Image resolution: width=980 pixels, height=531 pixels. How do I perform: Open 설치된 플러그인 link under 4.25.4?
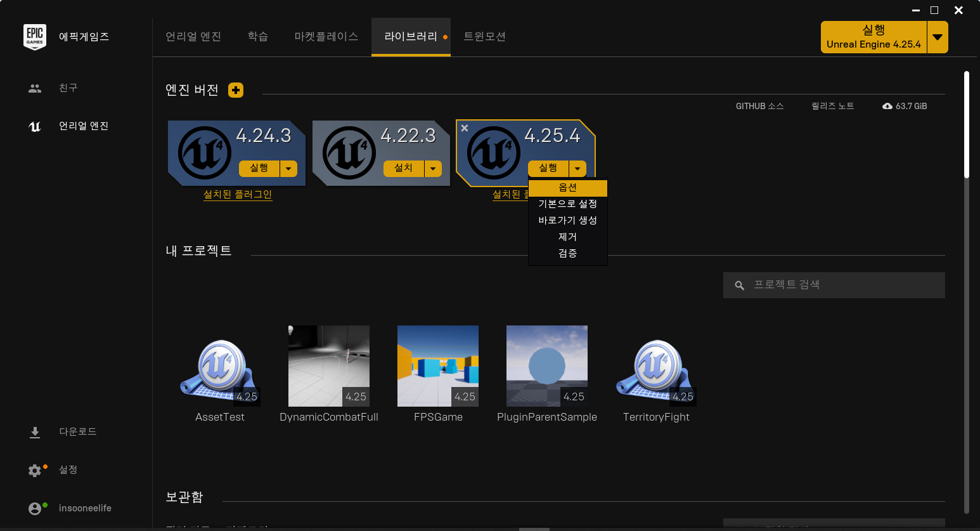click(x=510, y=195)
